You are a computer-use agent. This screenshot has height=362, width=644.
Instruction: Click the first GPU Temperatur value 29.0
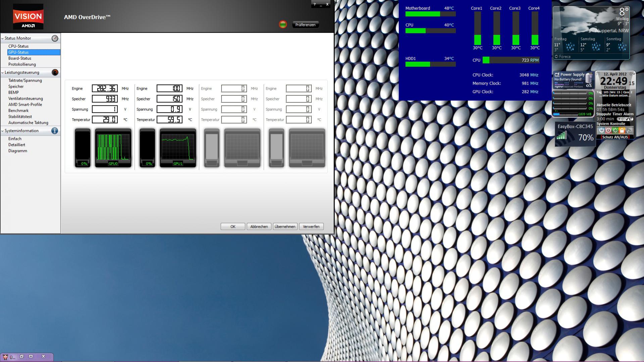(x=105, y=120)
